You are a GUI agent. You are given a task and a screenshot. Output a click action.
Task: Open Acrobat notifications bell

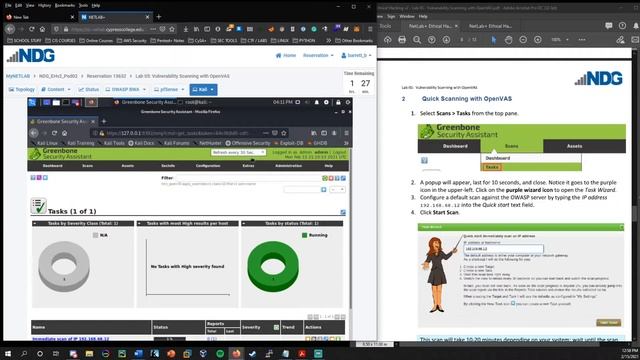pyautogui.click(x=636, y=26)
